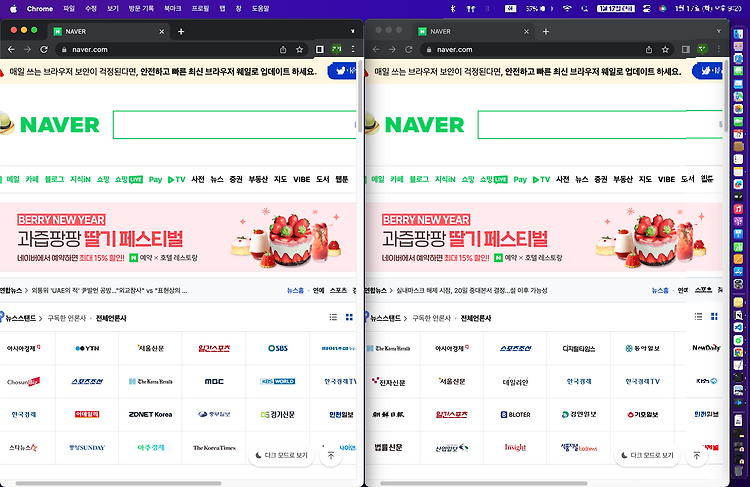The height and width of the screenshot is (487, 750).
Task: Open Wi-Fi status in menu bar
Action: click(x=567, y=9)
